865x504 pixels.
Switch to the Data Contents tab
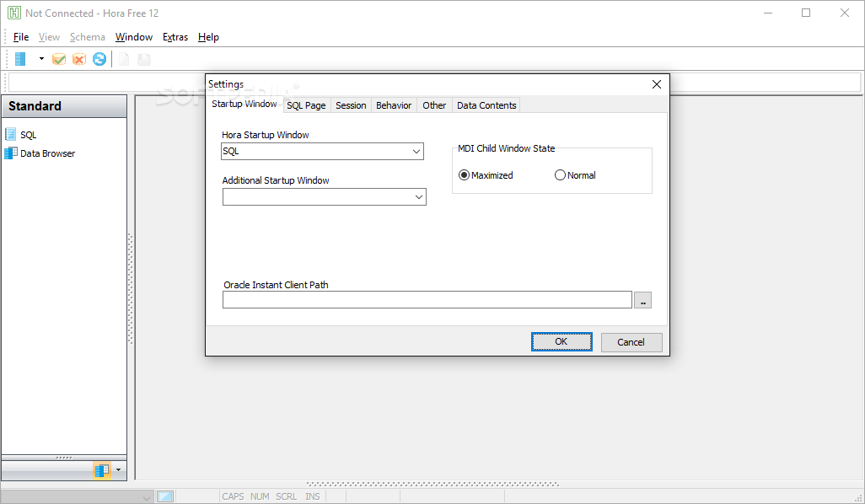point(486,105)
